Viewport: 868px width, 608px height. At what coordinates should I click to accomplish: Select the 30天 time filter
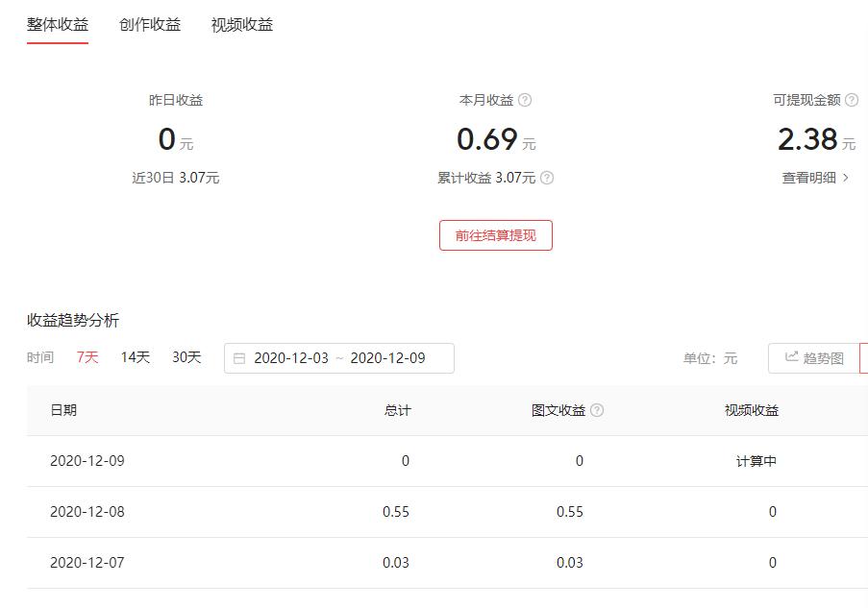[185, 356]
